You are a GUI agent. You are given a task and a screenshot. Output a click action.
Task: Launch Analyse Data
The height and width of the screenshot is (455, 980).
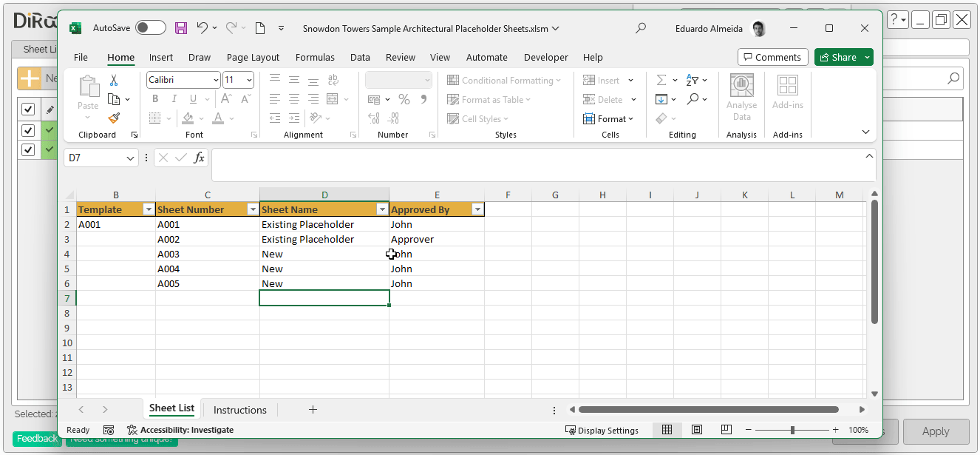(741, 97)
